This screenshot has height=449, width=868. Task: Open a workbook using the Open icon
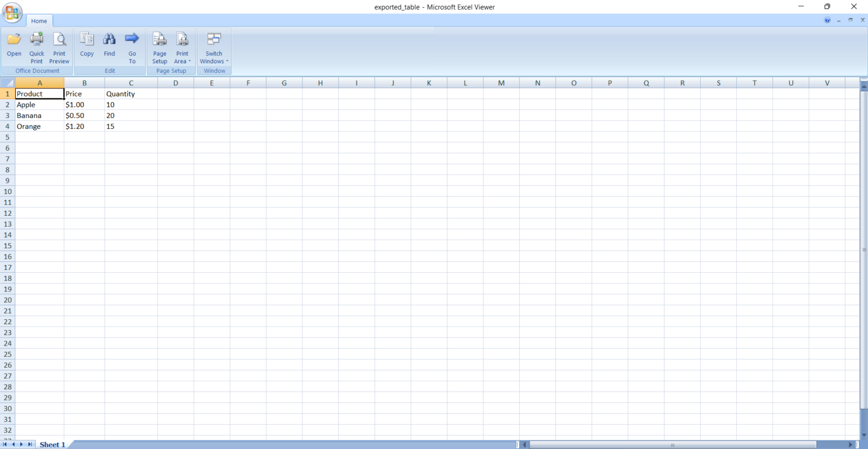click(x=14, y=39)
